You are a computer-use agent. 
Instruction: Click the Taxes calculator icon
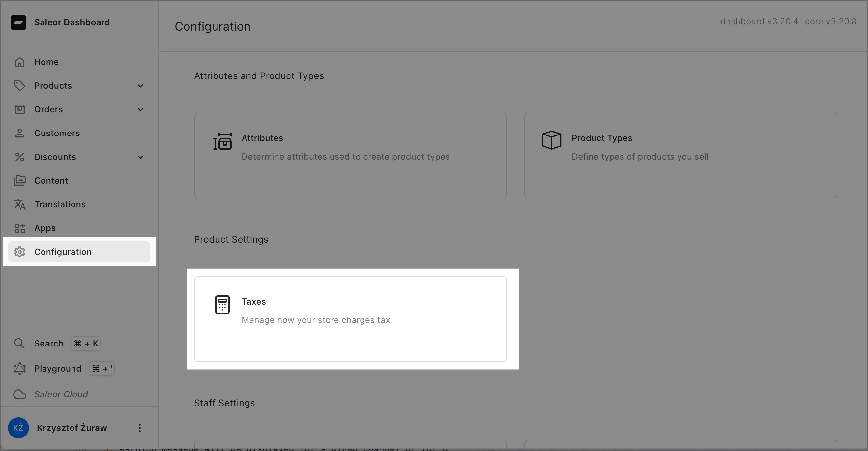coord(222,304)
